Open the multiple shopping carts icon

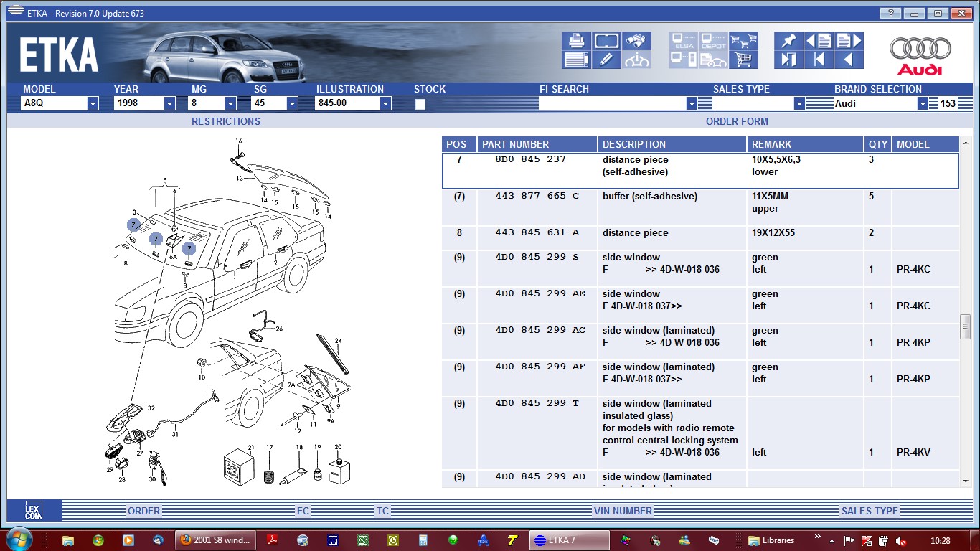[744, 41]
